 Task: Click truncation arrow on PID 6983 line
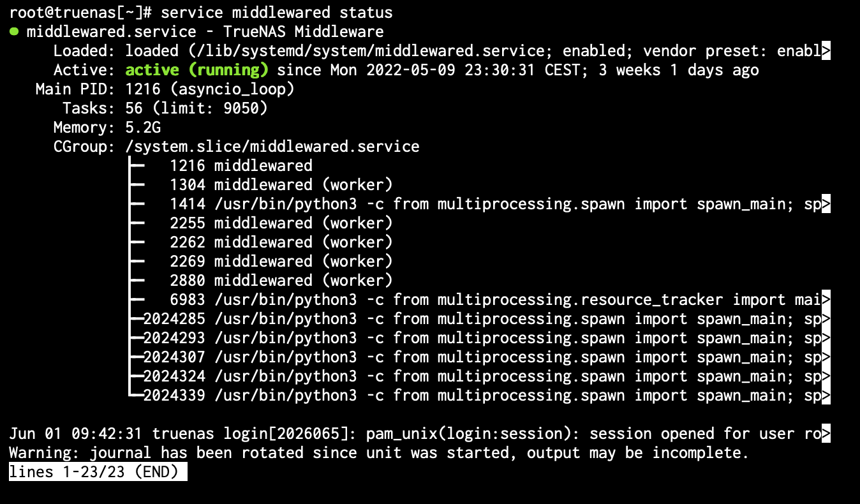click(826, 300)
